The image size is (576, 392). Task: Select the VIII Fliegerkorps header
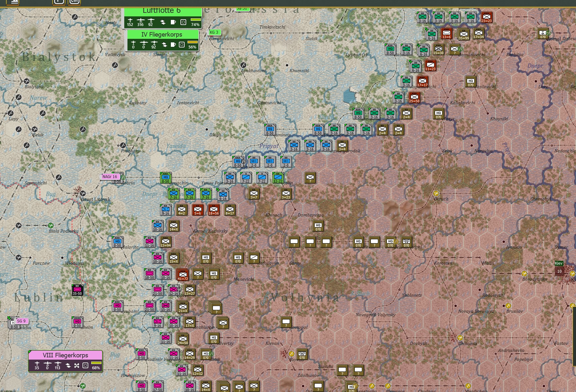[65, 355]
